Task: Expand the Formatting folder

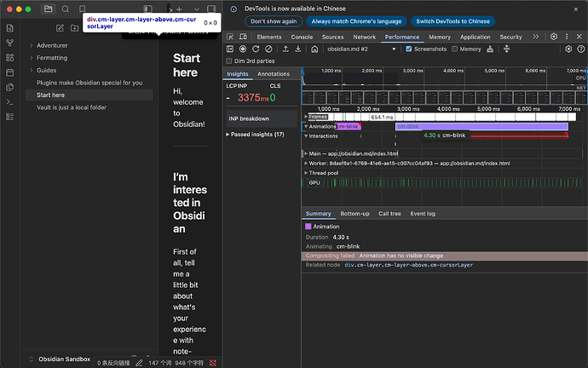Action: pyautogui.click(x=32, y=58)
